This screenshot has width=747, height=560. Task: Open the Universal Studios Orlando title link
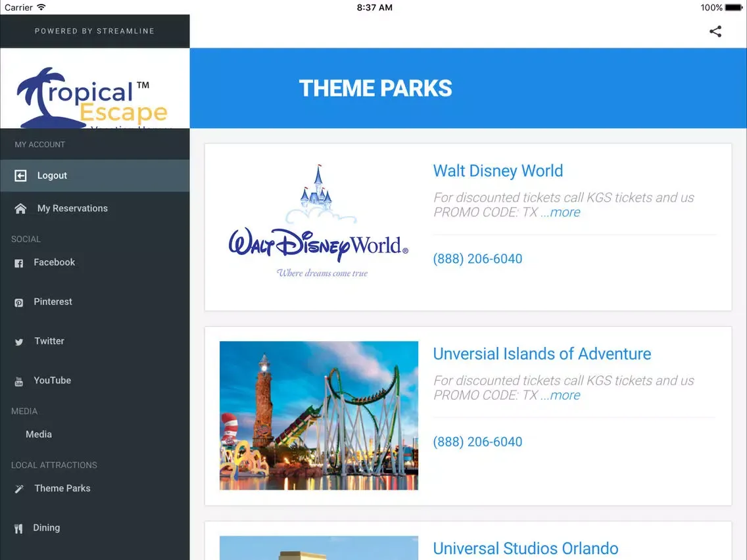pos(525,549)
